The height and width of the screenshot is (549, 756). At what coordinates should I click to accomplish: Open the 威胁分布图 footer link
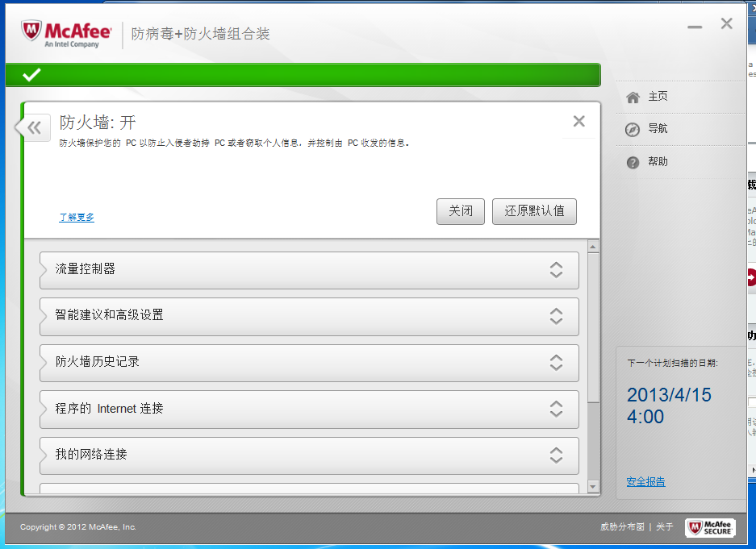[622, 527]
